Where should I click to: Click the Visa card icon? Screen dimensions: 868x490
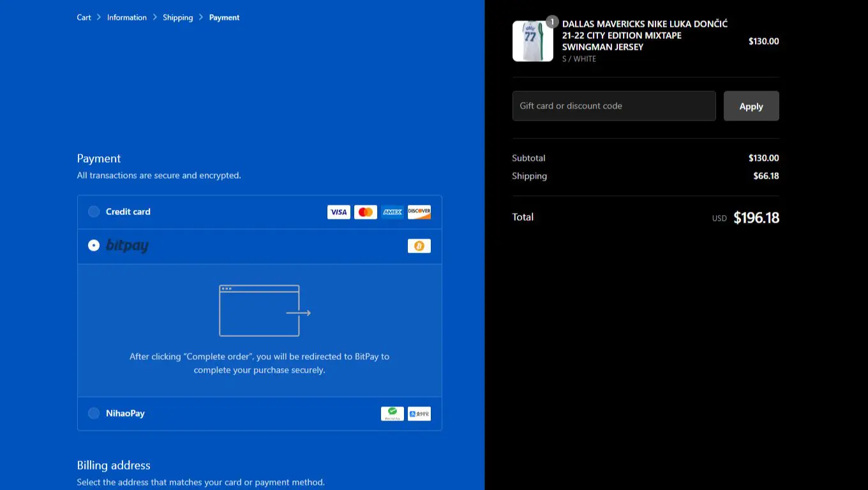pyautogui.click(x=339, y=212)
